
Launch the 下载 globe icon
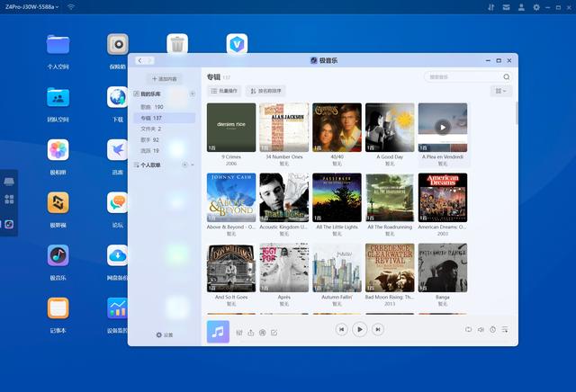pyautogui.click(x=118, y=97)
